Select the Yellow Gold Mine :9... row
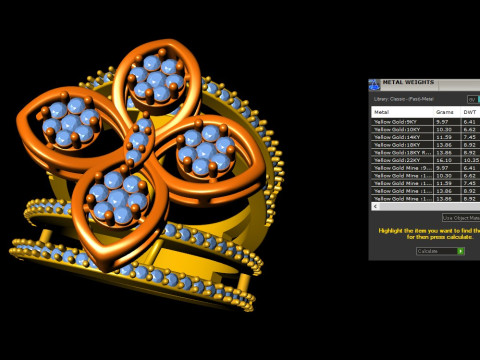Image resolution: width=480 pixels, height=360 pixels. [x=426, y=168]
